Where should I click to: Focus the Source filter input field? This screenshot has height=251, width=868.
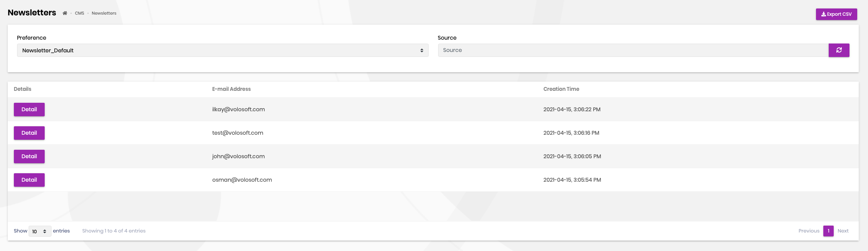coord(633,50)
